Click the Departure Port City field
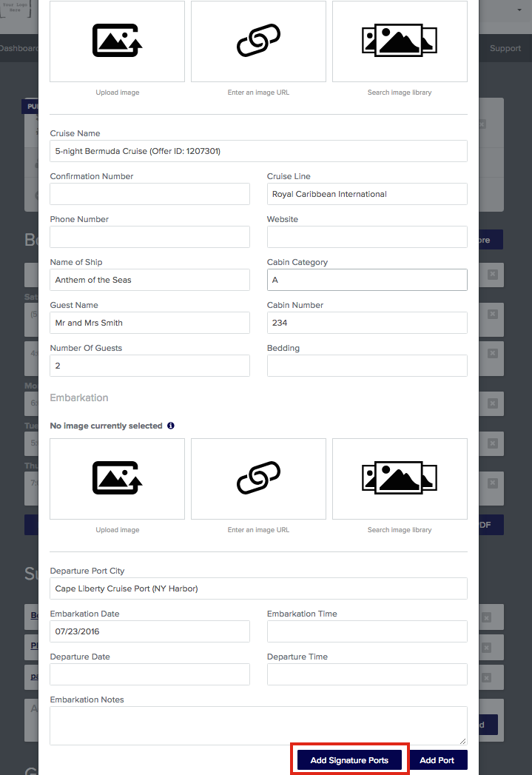Image resolution: width=532 pixels, height=775 pixels. tap(258, 588)
